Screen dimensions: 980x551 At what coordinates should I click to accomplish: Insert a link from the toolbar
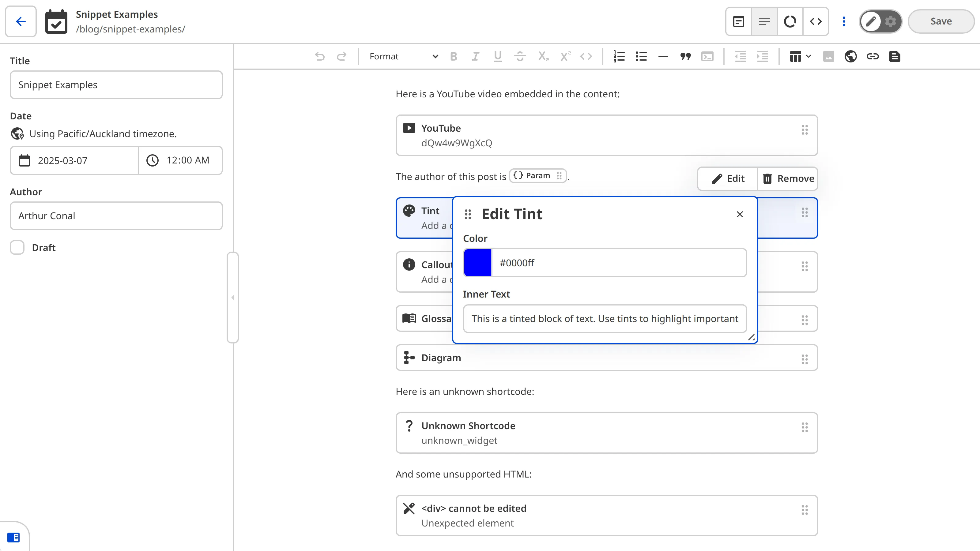tap(873, 57)
